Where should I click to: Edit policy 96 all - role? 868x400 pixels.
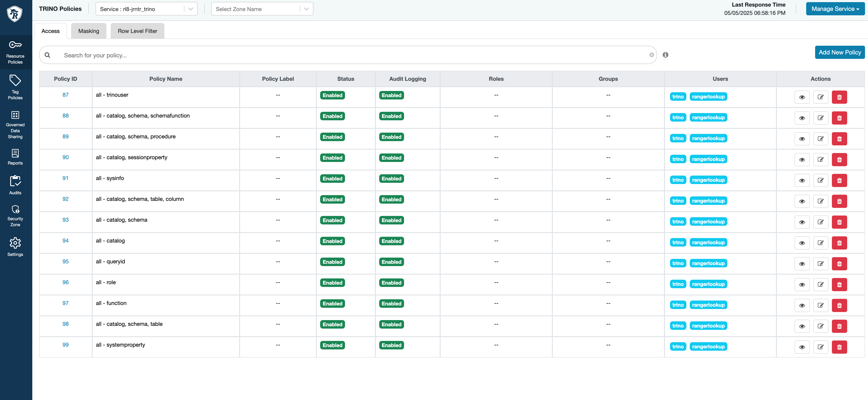[x=820, y=285]
